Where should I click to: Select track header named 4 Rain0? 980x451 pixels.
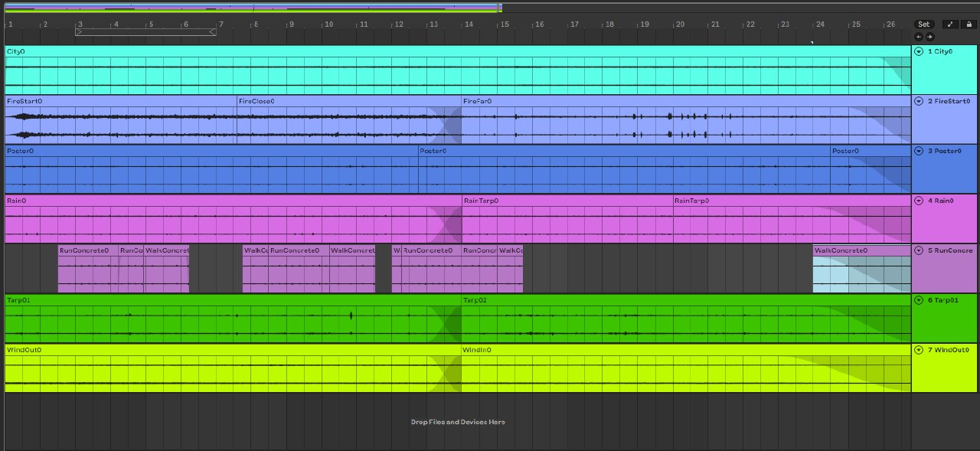[x=945, y=219]
